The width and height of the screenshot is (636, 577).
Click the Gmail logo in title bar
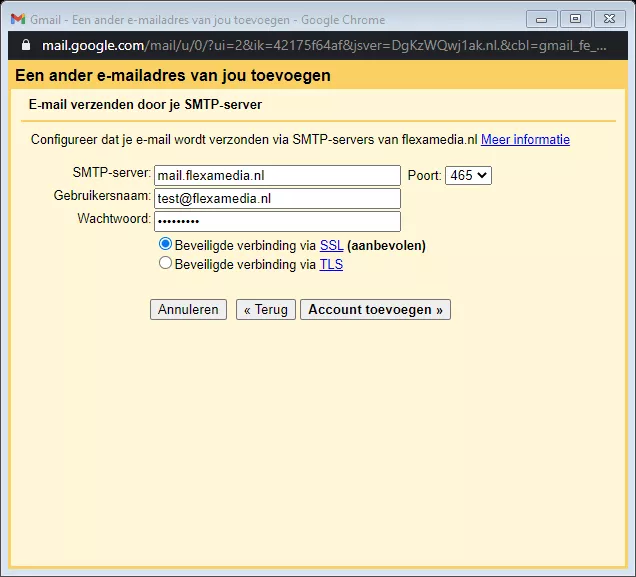[18, 19]
